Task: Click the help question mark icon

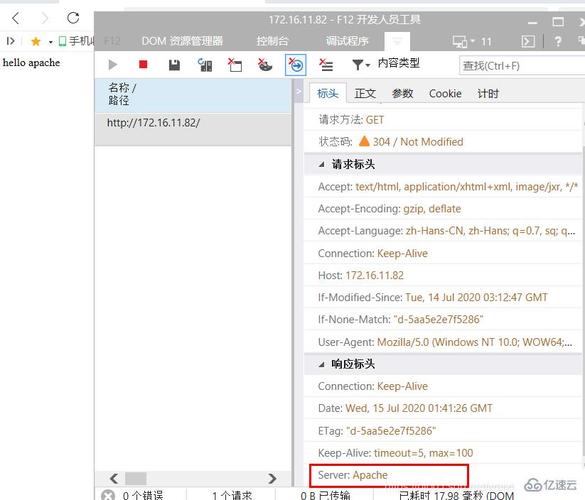Action: [x=558, y=41]
